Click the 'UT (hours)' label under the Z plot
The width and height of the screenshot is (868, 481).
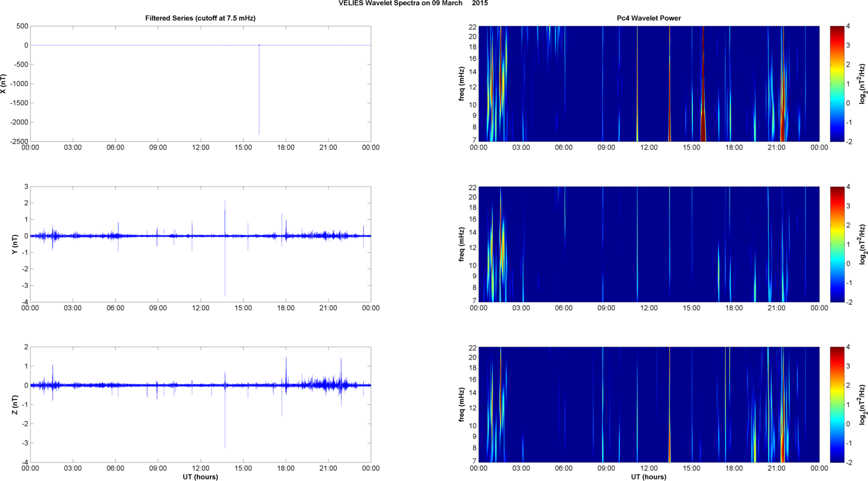click(x=200, y=476)
